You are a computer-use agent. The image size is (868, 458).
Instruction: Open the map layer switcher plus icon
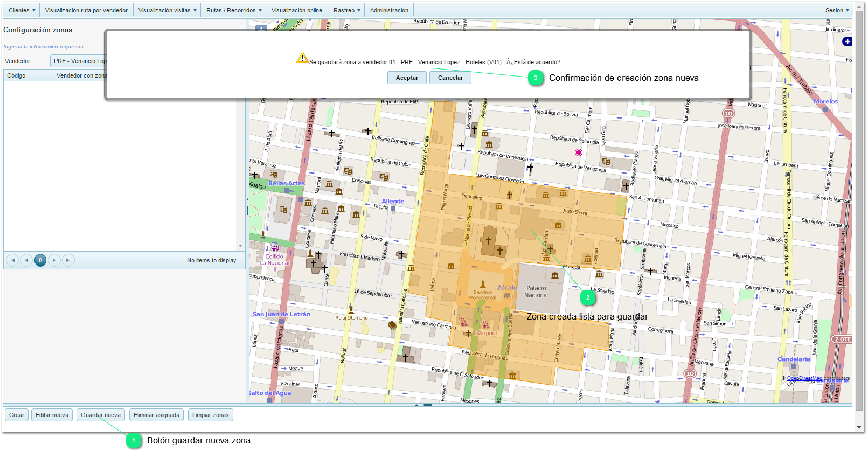847,41
